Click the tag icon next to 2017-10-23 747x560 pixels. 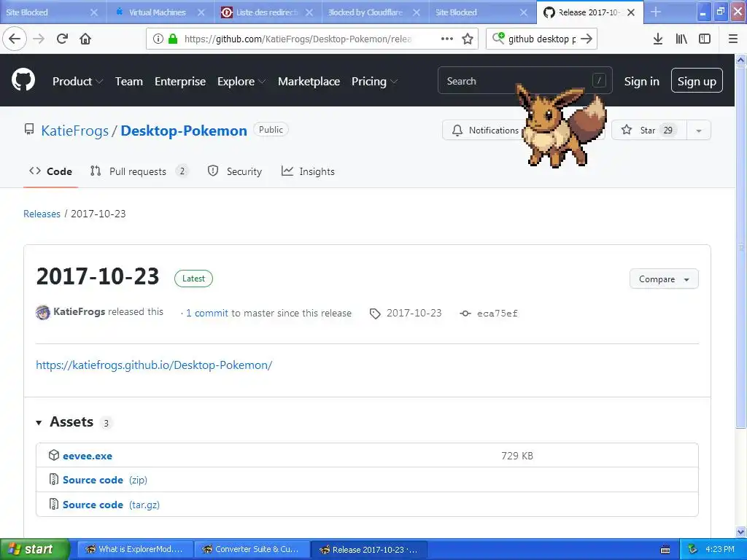(375, 314)
